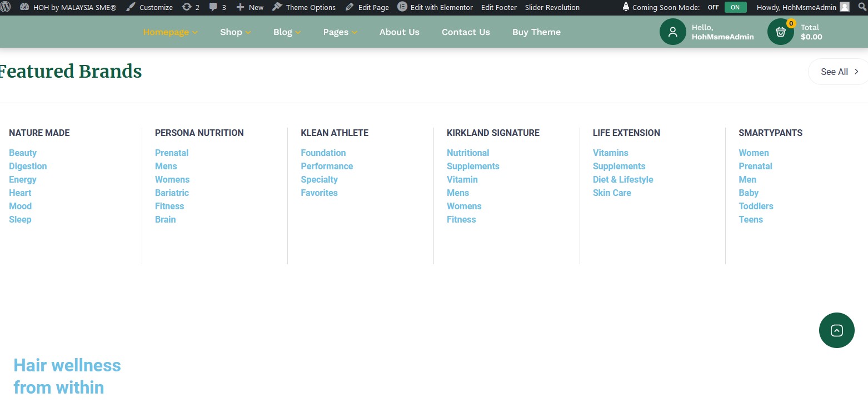Screen dimensions: 868x403
Task: Open the Klean Athlete Favorites link
Action: click(319, 193)
